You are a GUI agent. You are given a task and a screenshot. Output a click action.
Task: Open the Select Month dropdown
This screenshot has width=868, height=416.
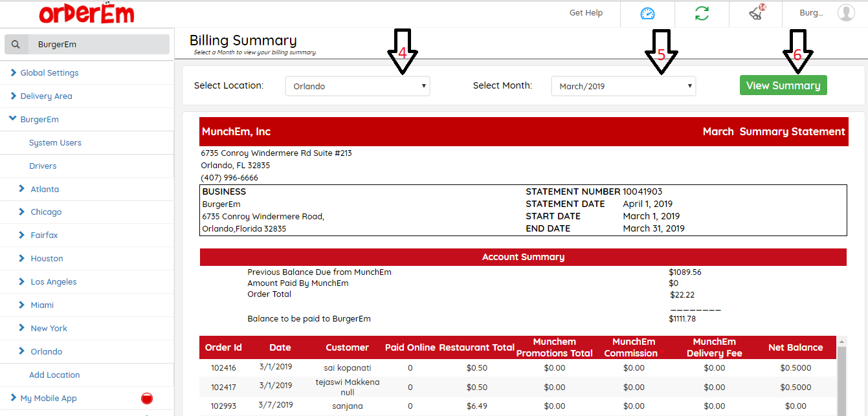click(x=623, y=86)
